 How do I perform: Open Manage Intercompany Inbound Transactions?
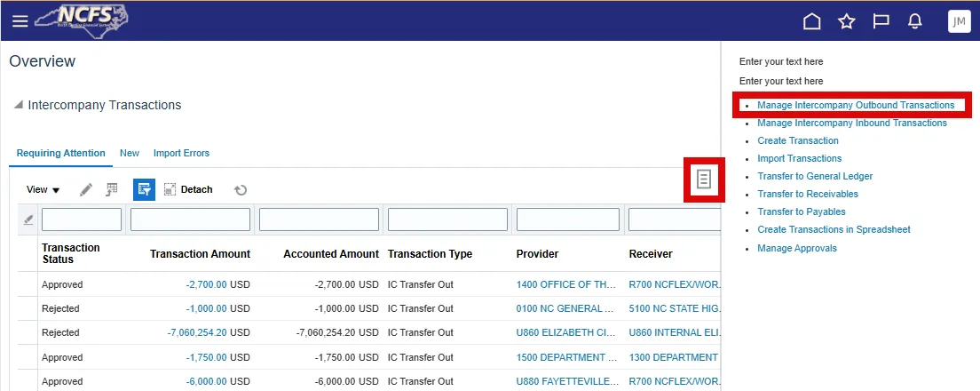pos(852,123)
